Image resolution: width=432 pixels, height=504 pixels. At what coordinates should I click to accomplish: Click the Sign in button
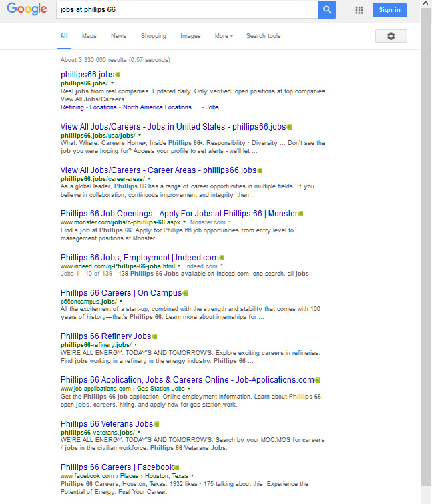click(x=389, y=10)
